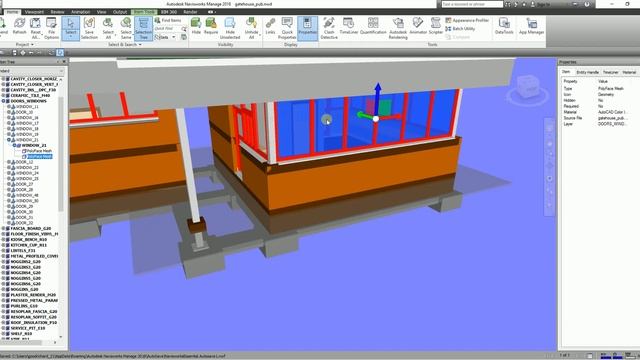Click the Reset All icon
This screenshot has width=640, height=360.
pos(36,28)
